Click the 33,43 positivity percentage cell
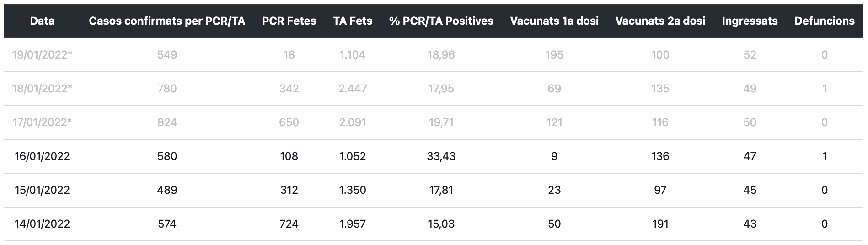Image resolution: width=868 pixels, height=245 pixels. click(x=441, y=156)
